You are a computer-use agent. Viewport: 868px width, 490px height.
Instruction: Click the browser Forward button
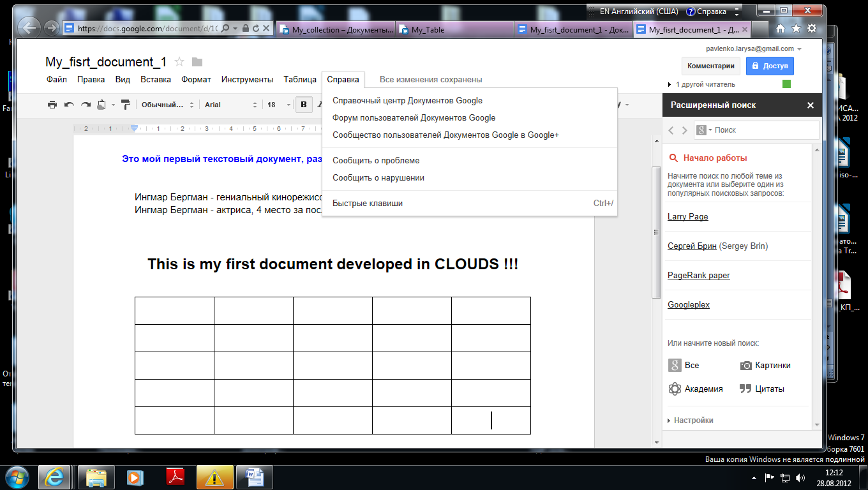tap(51, 28)
